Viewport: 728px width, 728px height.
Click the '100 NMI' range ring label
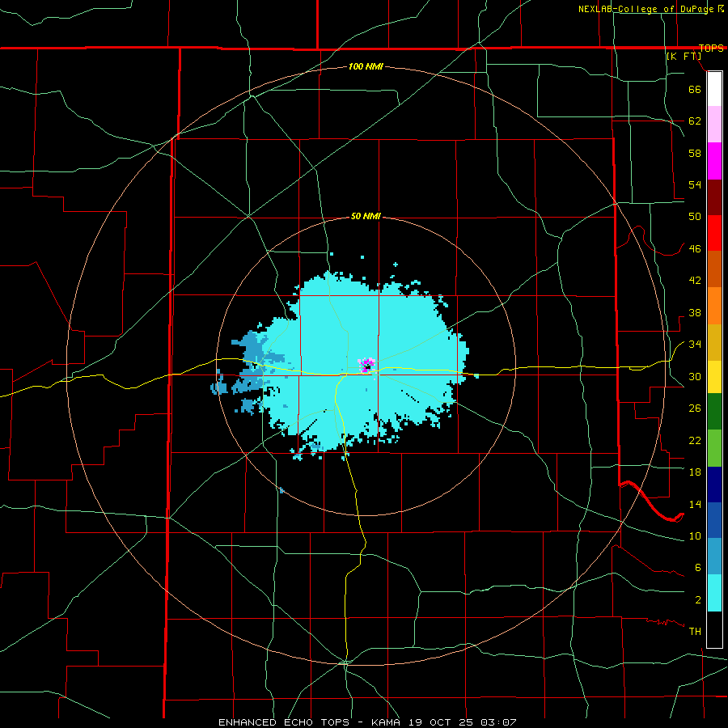point(366,67)
